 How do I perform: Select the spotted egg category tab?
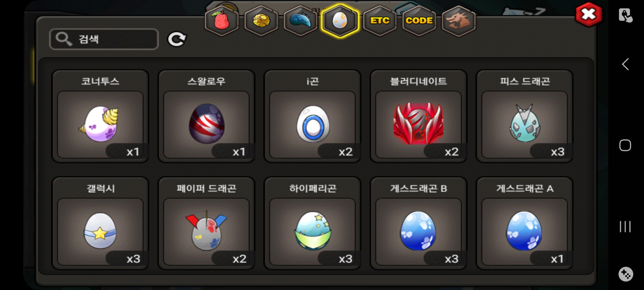click(340, 21)
